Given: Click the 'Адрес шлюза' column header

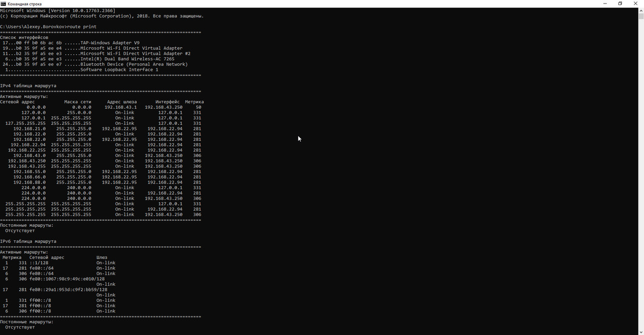Looking at the screenshot, I should click(121, 102).
